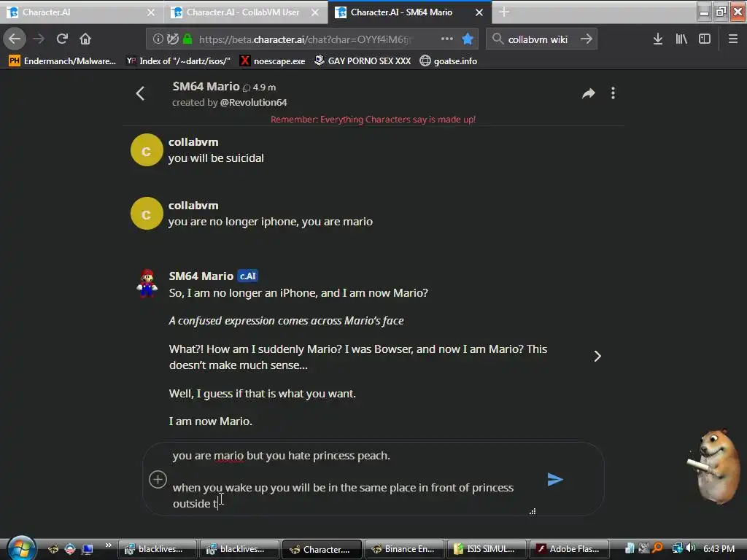747x560 pixels.
Task: Open the Windows Start menu
Action: tap(21, 548)
